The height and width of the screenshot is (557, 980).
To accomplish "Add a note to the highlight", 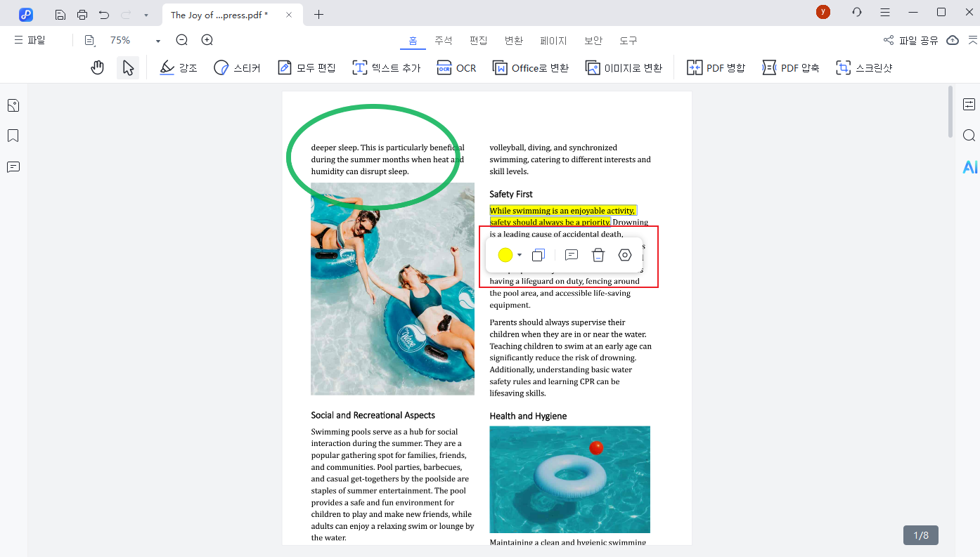I will 572,256.
